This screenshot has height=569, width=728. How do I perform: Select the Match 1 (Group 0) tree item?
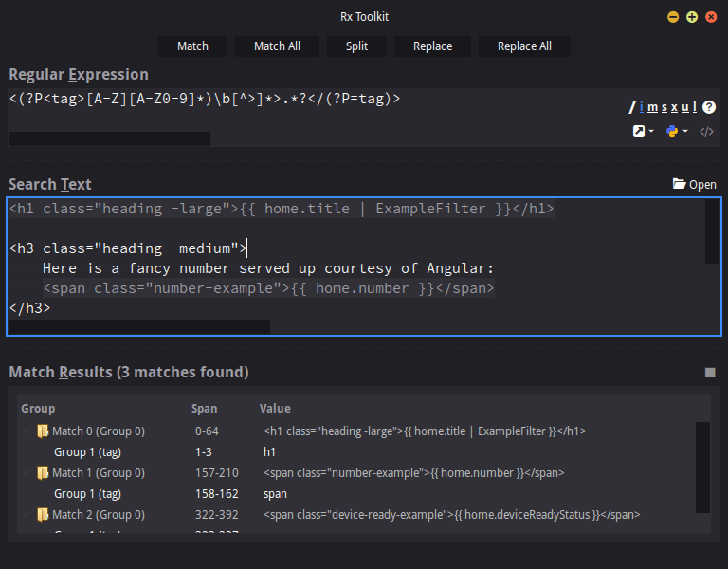[99, 473]
